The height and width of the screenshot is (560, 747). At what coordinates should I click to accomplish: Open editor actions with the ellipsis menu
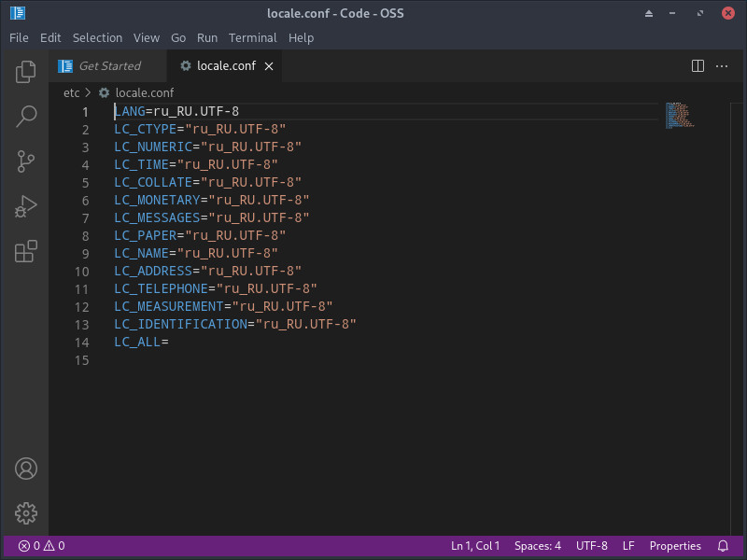[724, 65]
